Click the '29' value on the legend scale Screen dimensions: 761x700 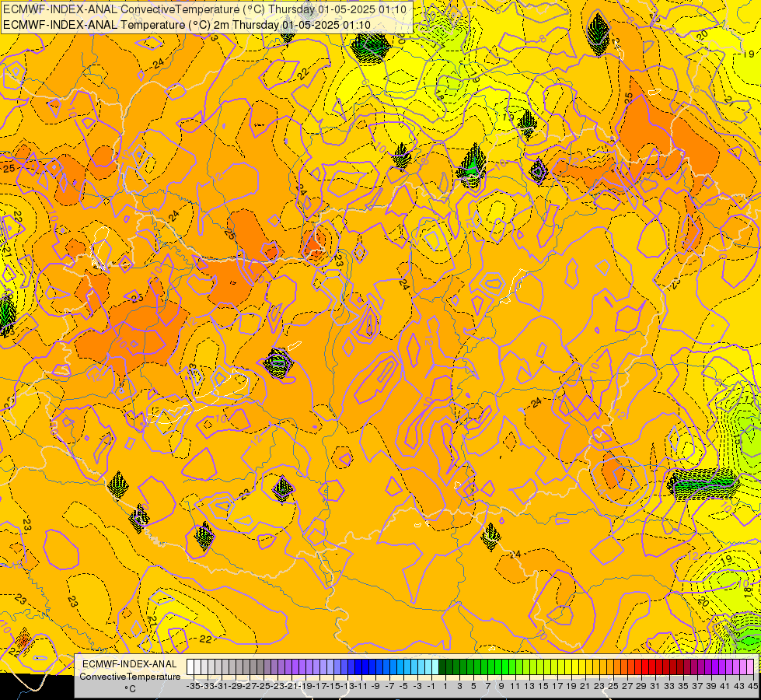[x=641, y=686]
